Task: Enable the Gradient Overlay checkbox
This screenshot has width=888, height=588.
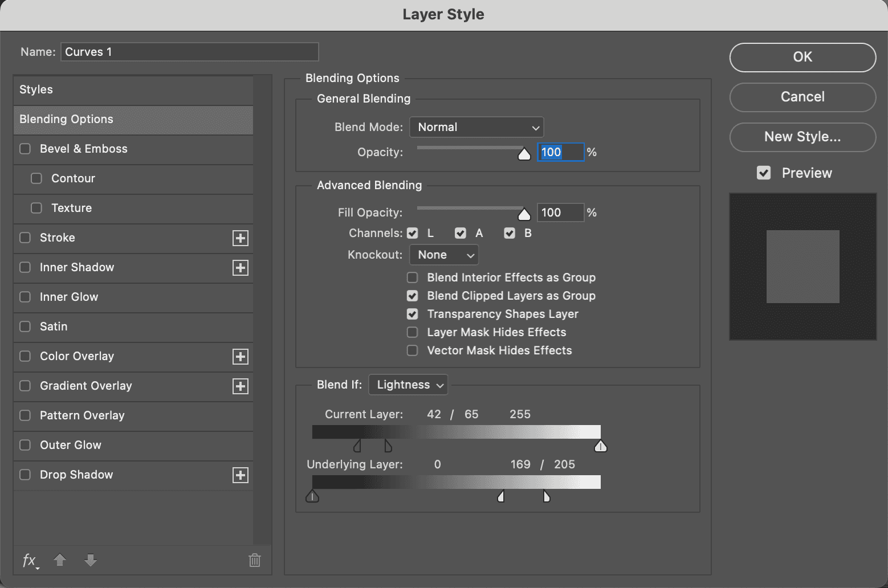Action: click(25, 386)
